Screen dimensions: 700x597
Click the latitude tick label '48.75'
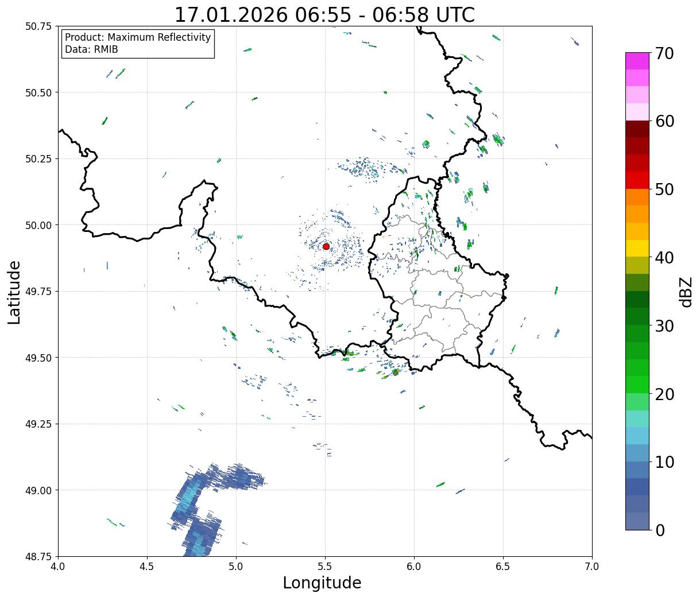(38, 556)
